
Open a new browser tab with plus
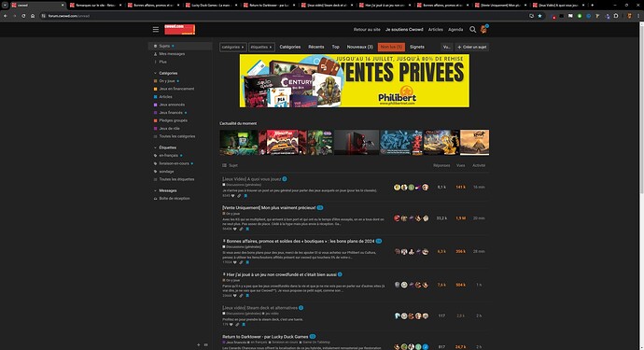[x=593, y=6]
